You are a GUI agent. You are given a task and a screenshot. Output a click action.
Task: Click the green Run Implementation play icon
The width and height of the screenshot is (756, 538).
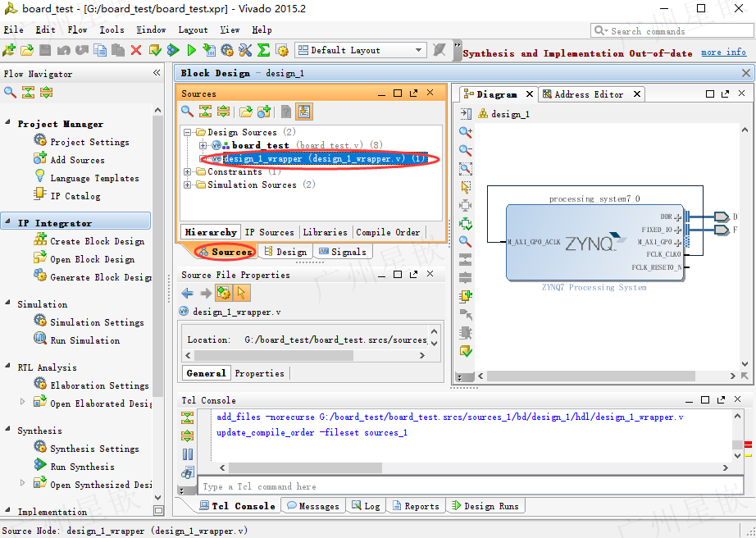pyautogui.click(x=191, y=50)
